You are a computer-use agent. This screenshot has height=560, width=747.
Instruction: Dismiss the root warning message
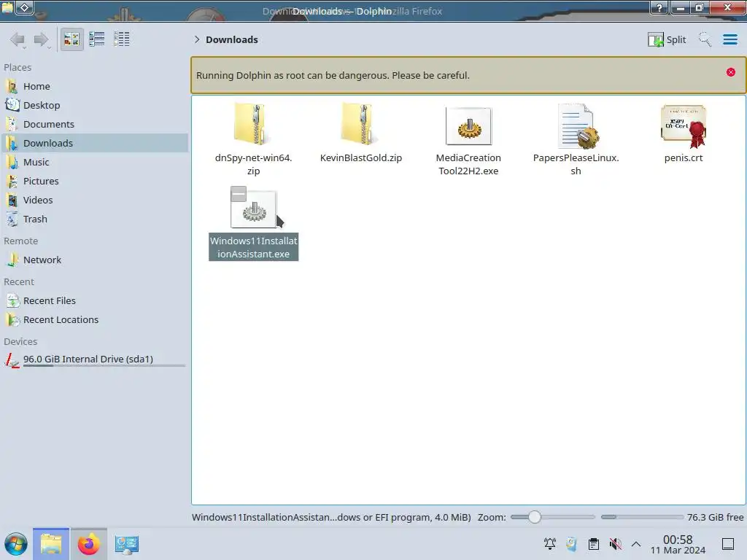point(731,72)
